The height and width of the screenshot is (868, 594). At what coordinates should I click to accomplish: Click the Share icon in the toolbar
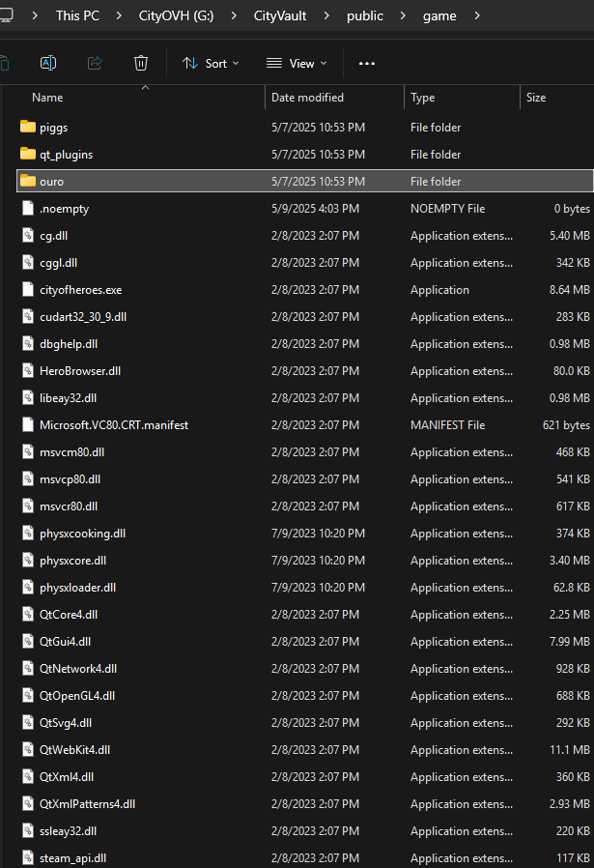(x=95, y=63)
